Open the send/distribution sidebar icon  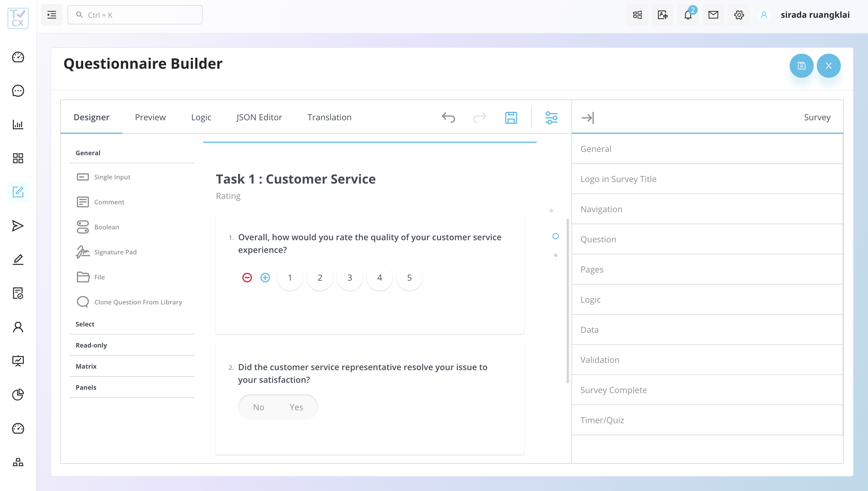click(17, 225)
